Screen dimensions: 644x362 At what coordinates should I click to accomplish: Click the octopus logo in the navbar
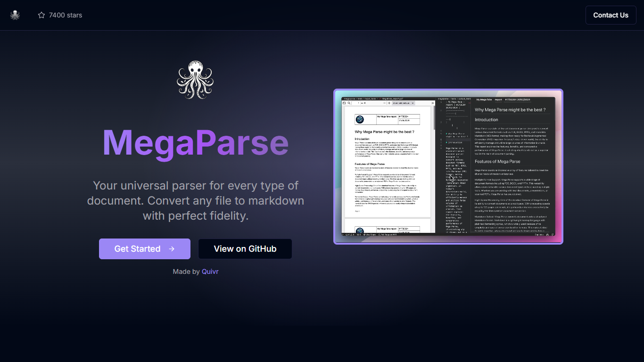click(15, 15)
